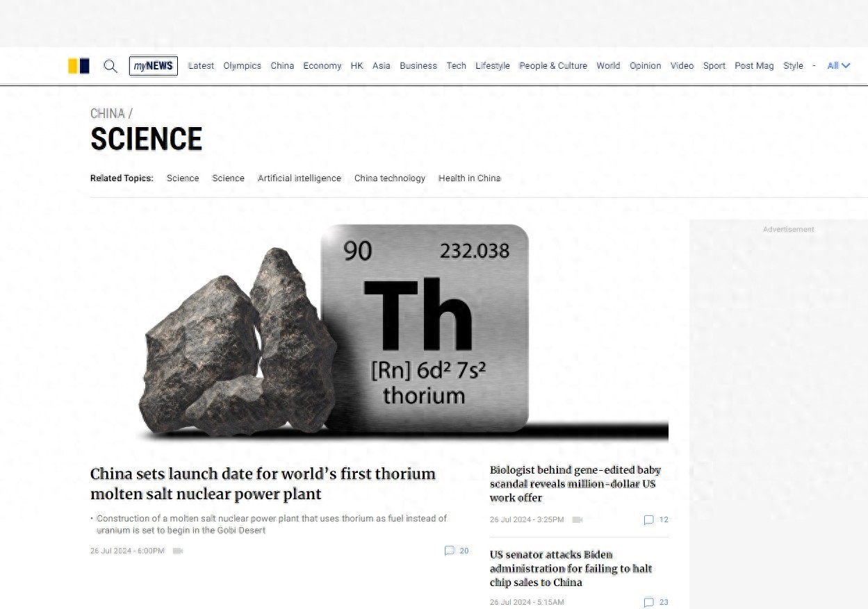868x609 pixels.
Task: Navigate to the Opinion section
Action: coord(645,66)
